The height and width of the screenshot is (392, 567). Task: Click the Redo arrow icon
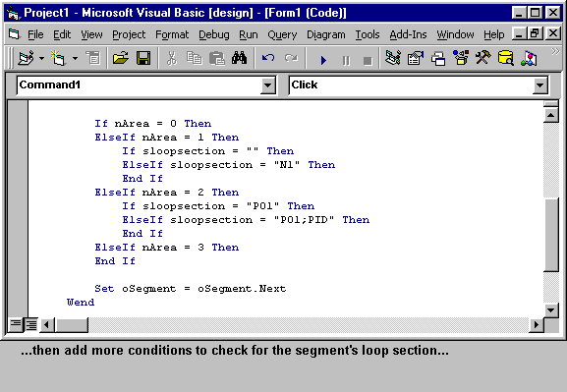click(290, 58)
